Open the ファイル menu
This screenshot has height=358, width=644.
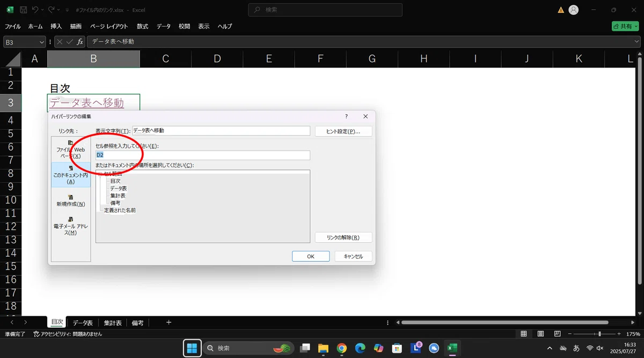pyautogui.click(x=13, y=26)
